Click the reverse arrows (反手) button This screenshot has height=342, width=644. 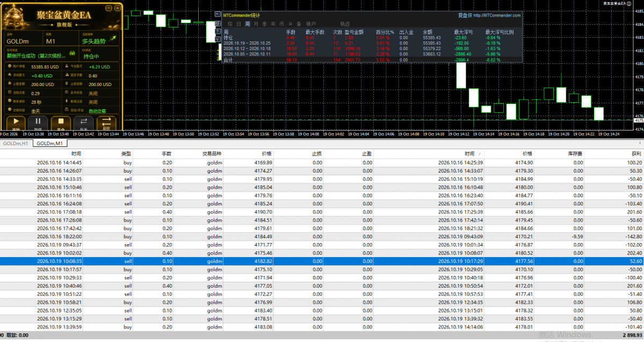coord(83,122)
